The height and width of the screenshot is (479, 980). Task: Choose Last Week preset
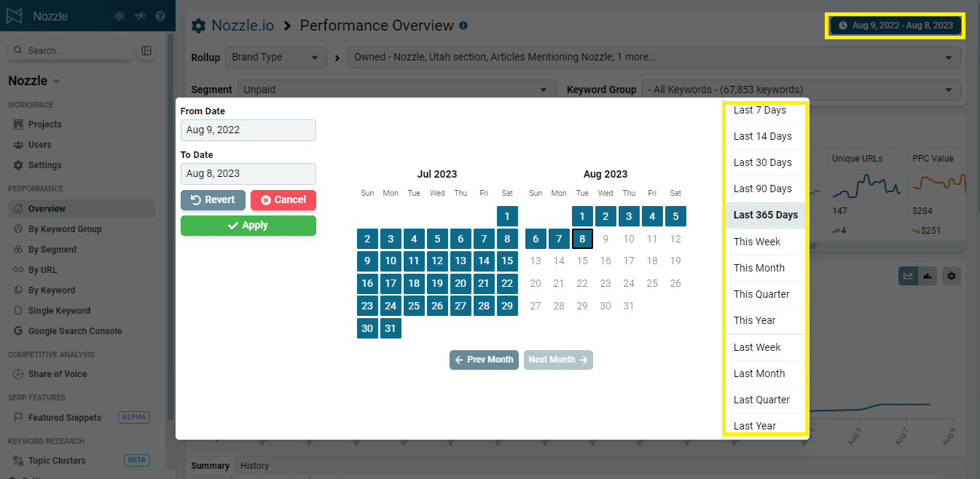pos(765,347)
